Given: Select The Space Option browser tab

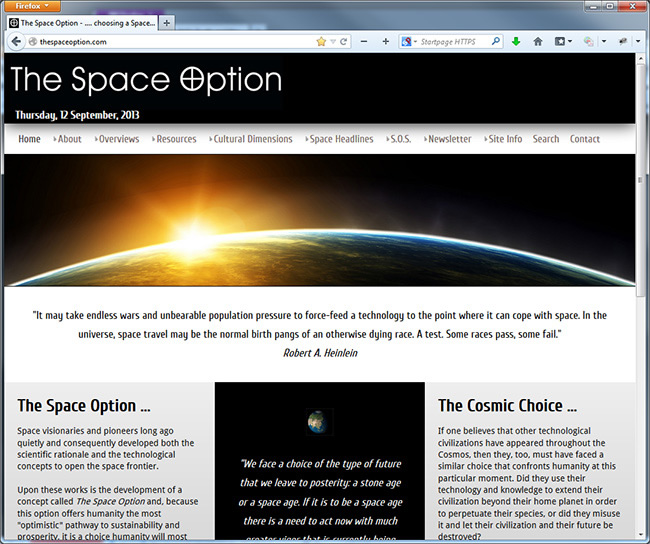Looking at the screenshot, I should (82, 23).
